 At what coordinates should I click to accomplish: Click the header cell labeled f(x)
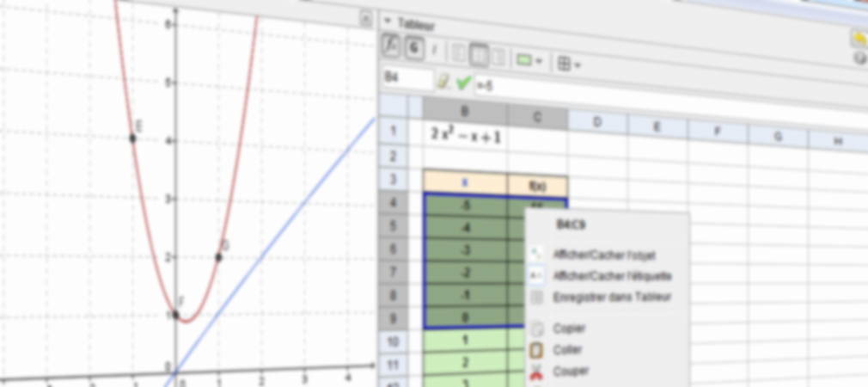(537, 186)
